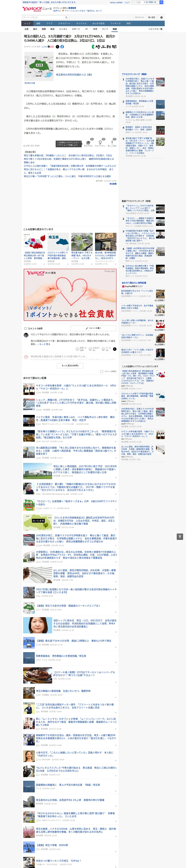The width and height of the screenshot is (186, 868).
Task: Select the ランキング navigation tab
Action: point(115,24)
